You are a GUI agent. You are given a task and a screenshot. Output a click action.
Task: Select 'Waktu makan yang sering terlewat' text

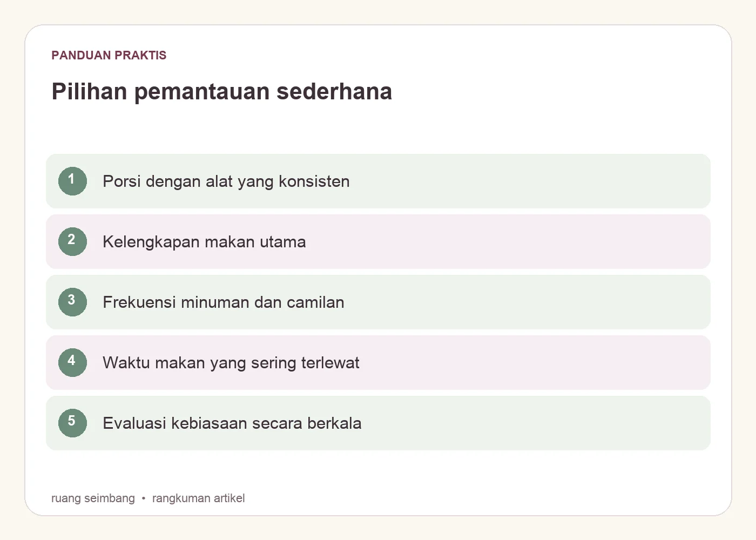pos(231,363)
